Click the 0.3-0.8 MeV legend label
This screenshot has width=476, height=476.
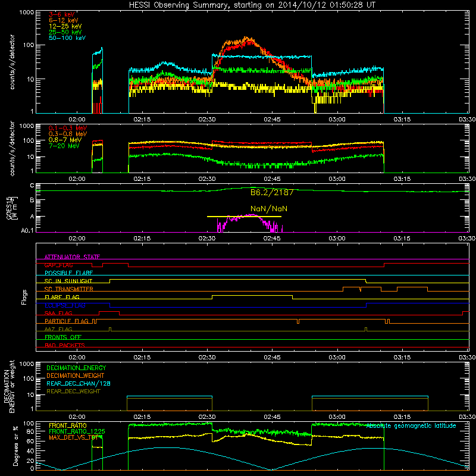click(68, 134)
